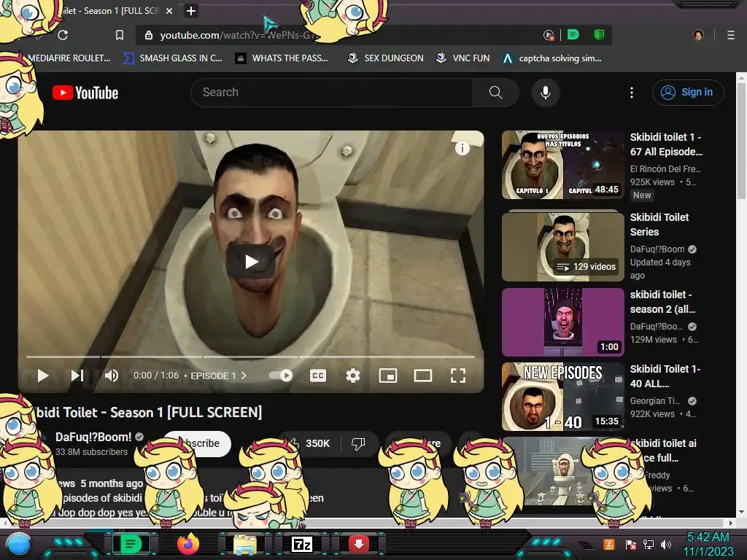
Task: Dislike the video
Action: coord(358,443)
